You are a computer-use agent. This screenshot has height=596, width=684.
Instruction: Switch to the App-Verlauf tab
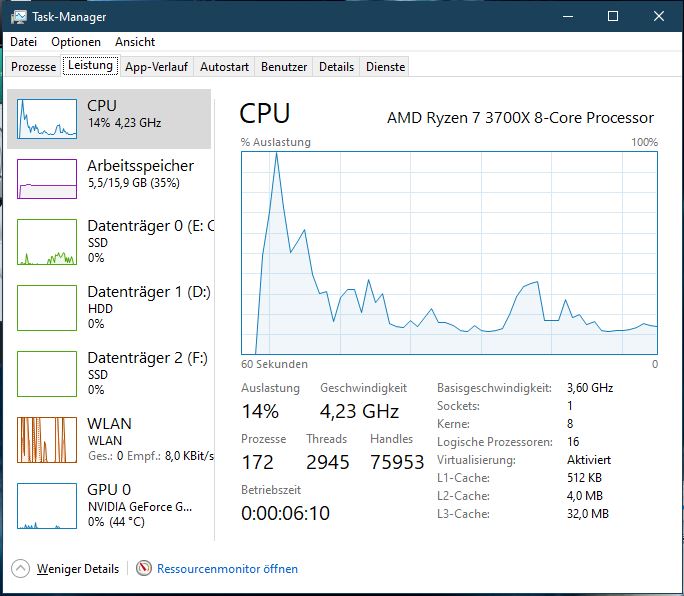pos(156,67)
